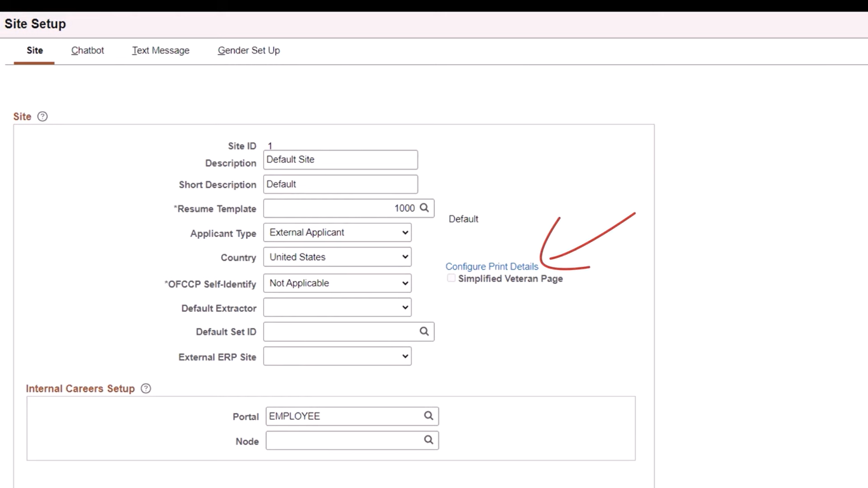Click the Node field magnifier icon
The width and height of the screenshot is (868, 488).
[428, 440]
